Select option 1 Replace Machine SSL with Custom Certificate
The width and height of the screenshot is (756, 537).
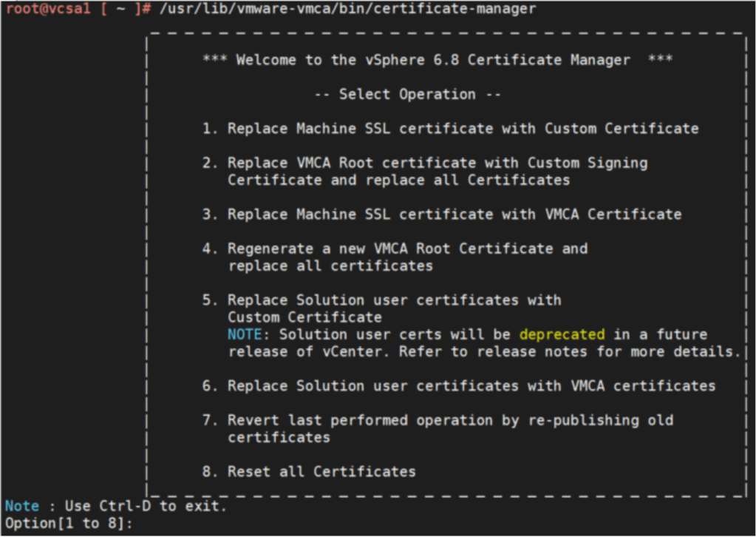click(x=450, y=129)
